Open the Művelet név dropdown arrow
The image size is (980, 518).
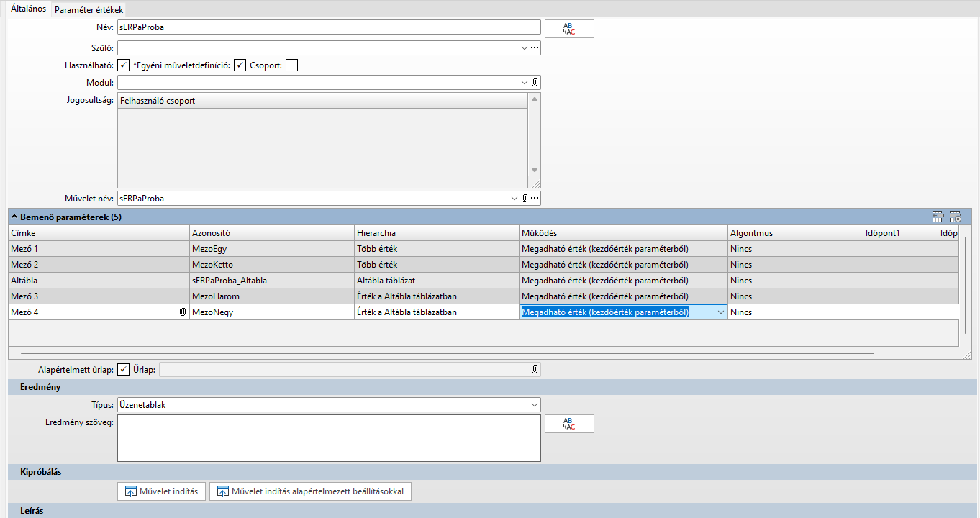click(x=514, y=198)
